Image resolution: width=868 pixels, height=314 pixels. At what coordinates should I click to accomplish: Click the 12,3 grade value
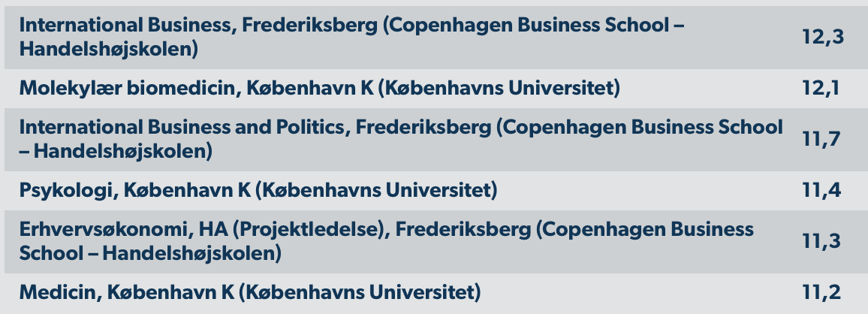click(823, 36)
